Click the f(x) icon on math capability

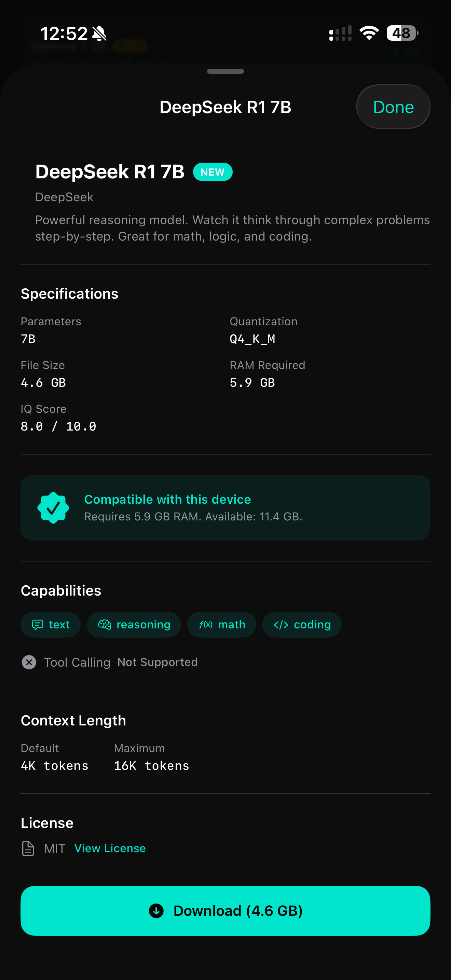[205, 624]
